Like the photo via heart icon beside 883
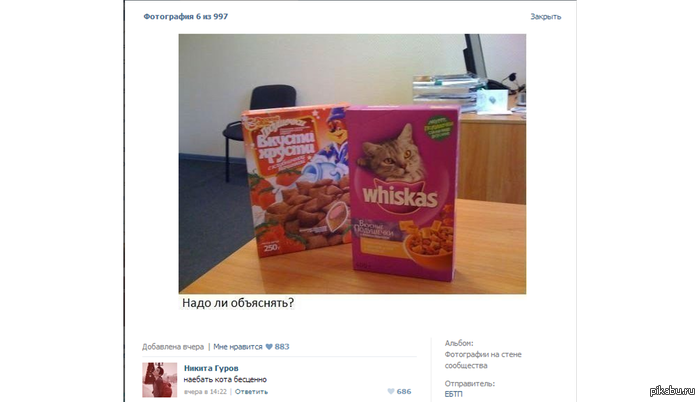The image size is (700, 402). tap(269, 347)
